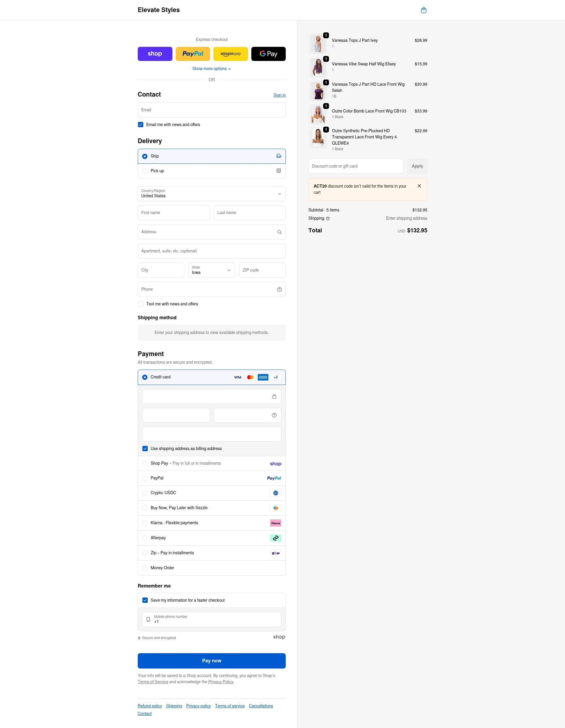
Task: Choose Amazon Pay express checkout
Action: [x=230, y=54]
